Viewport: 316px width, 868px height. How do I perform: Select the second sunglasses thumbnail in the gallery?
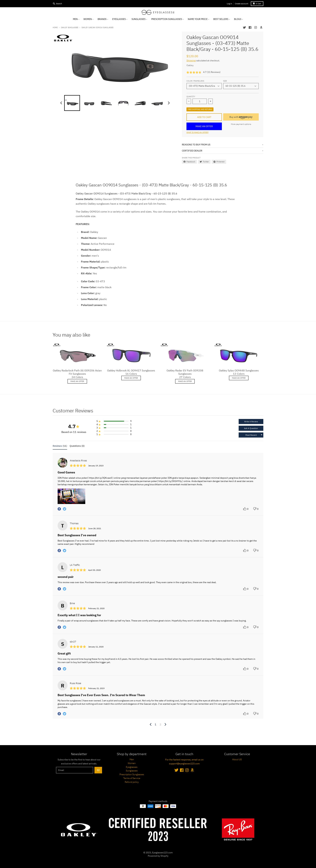click(x=89, y=103)
